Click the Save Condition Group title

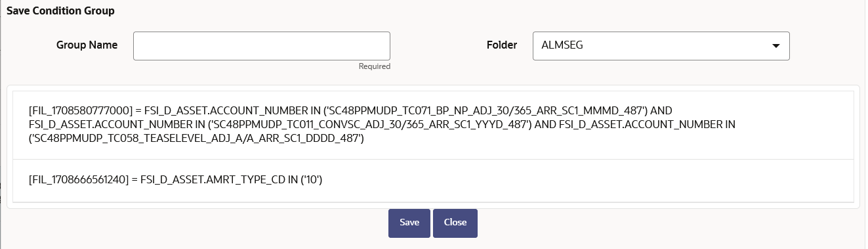pos(60,11)
